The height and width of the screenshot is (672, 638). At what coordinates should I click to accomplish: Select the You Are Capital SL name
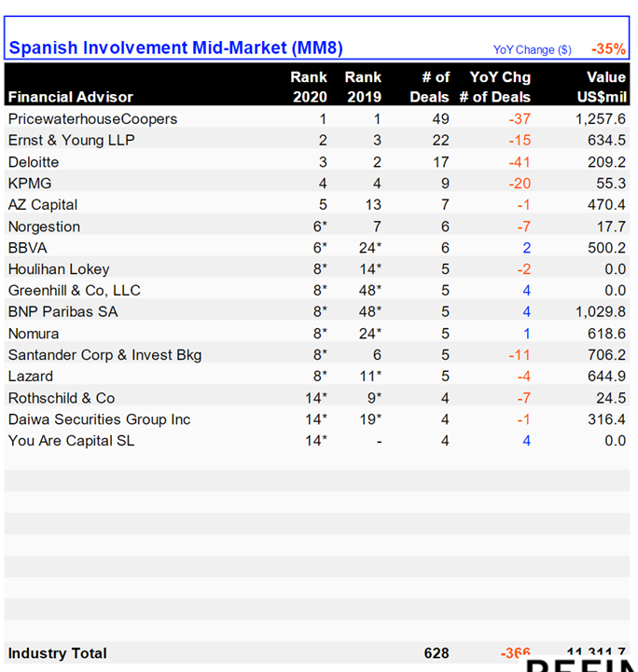coord(71,441)
